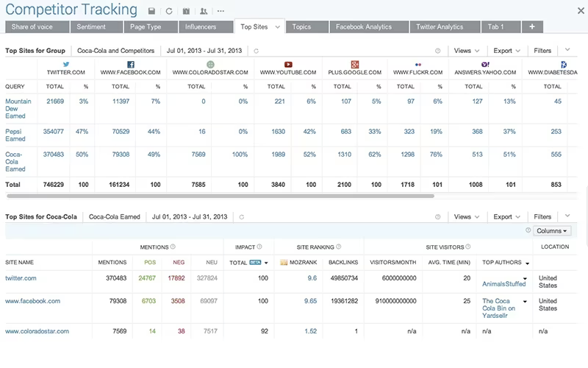Click the Yahoo Answers icon column header
This screenshot has height=368, width=588.
coord(485,64)
